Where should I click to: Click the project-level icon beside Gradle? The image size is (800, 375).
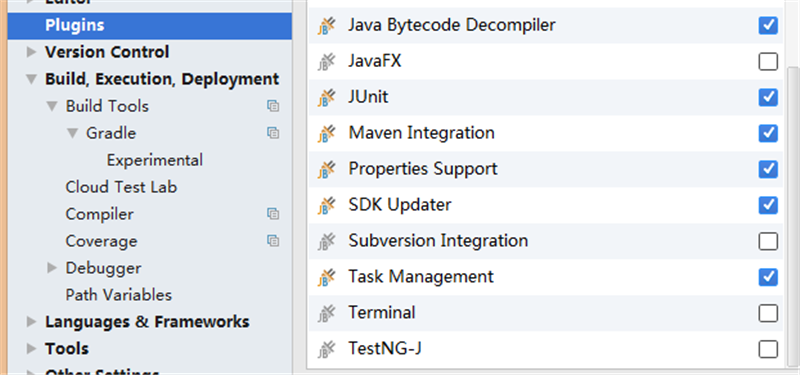tap(273, 133)
